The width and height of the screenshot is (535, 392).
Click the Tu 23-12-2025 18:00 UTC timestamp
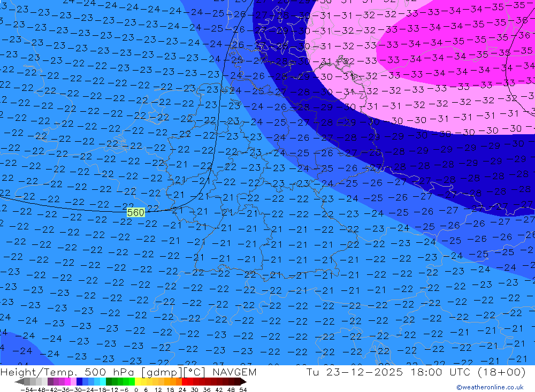tap(416, 372)
